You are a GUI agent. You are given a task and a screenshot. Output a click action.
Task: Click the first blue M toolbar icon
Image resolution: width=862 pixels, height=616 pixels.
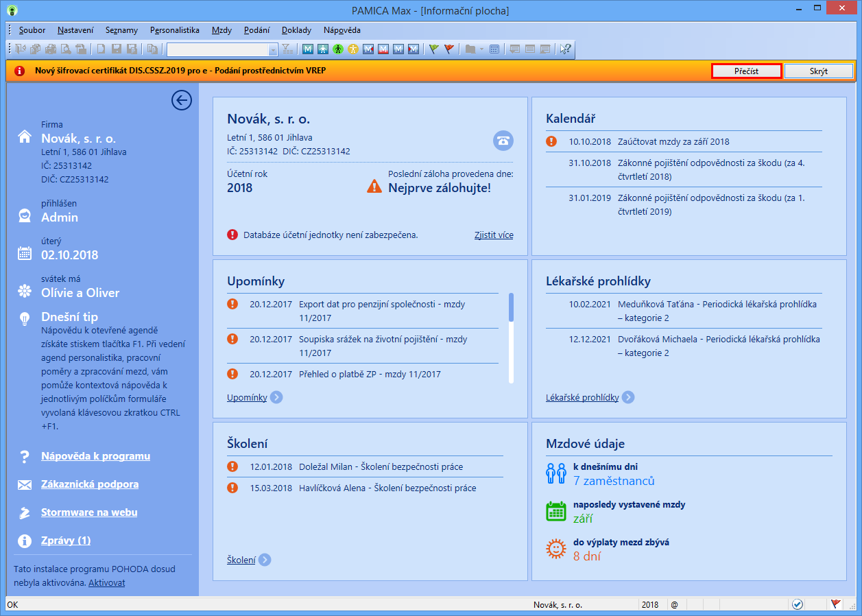pyautogui.click(x=308, y=49)
